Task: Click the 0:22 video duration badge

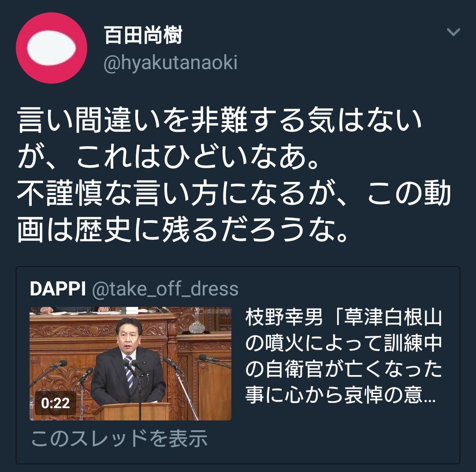Action: (x=55, y=403)
